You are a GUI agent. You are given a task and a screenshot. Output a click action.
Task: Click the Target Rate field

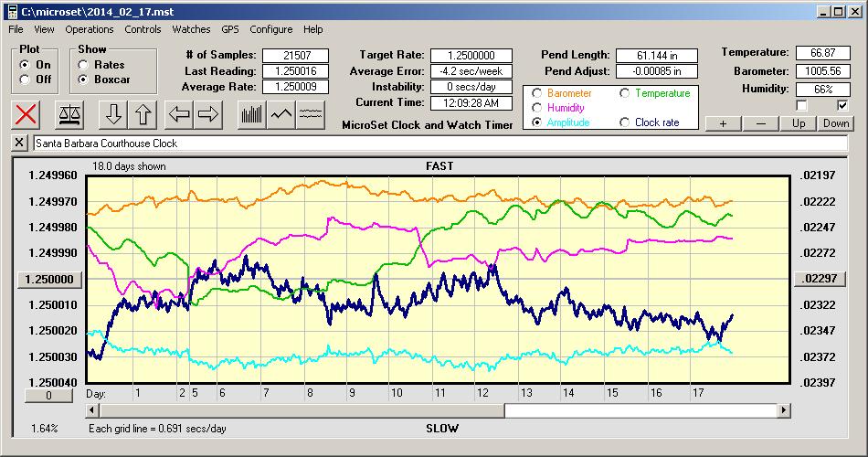471,56
